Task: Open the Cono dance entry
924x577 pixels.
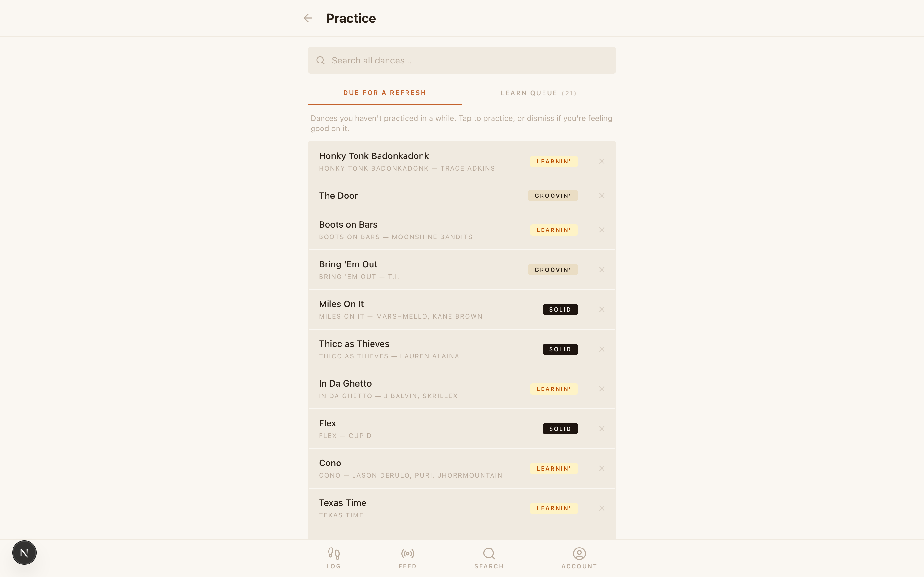Action: point(462,468)
